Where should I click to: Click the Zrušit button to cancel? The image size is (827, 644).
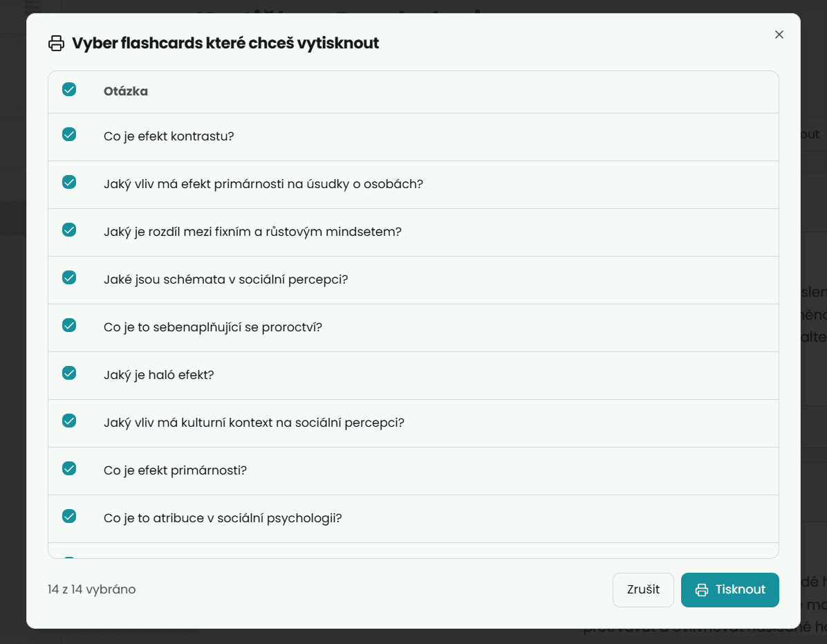pos(643,589)
